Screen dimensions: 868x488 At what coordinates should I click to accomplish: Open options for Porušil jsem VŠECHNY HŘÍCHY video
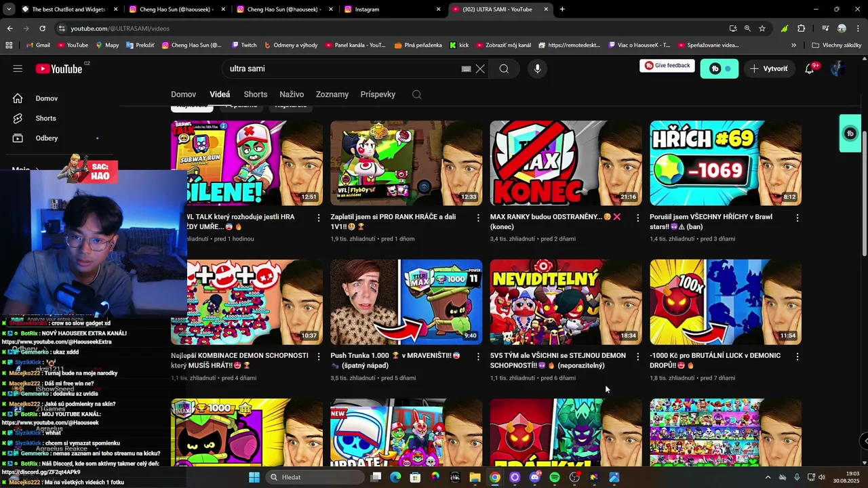[797, 218]
